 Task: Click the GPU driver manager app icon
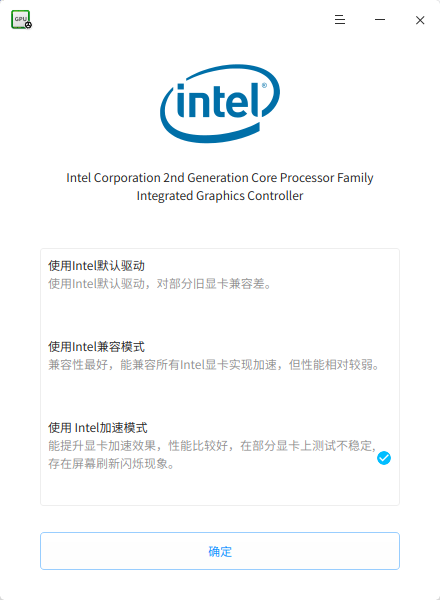(x=21, y=20)
